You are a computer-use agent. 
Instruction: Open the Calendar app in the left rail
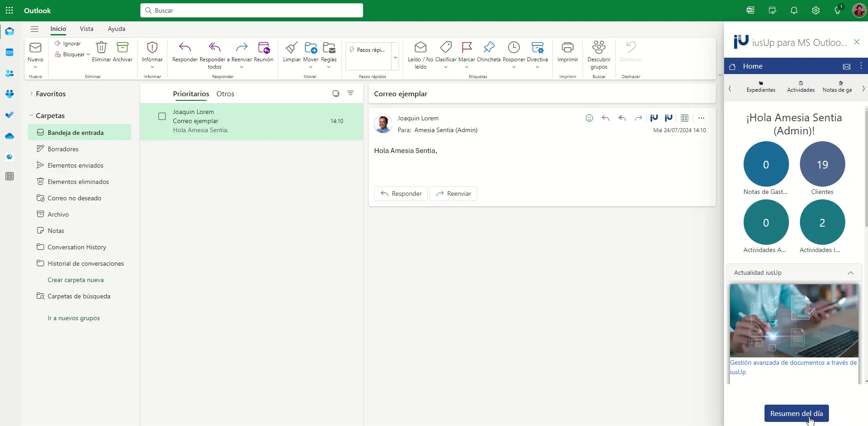tap(10, 52)
